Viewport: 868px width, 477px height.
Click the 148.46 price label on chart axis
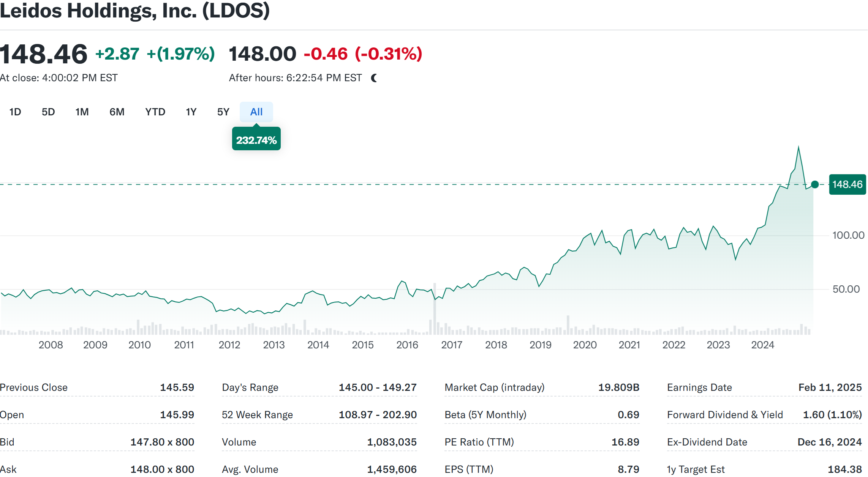(x=847, y=184)
